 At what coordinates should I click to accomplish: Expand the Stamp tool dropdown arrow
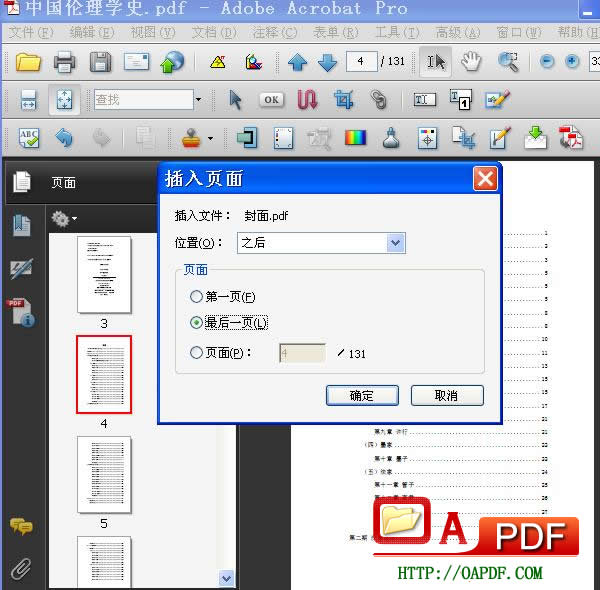pos(210,139)
